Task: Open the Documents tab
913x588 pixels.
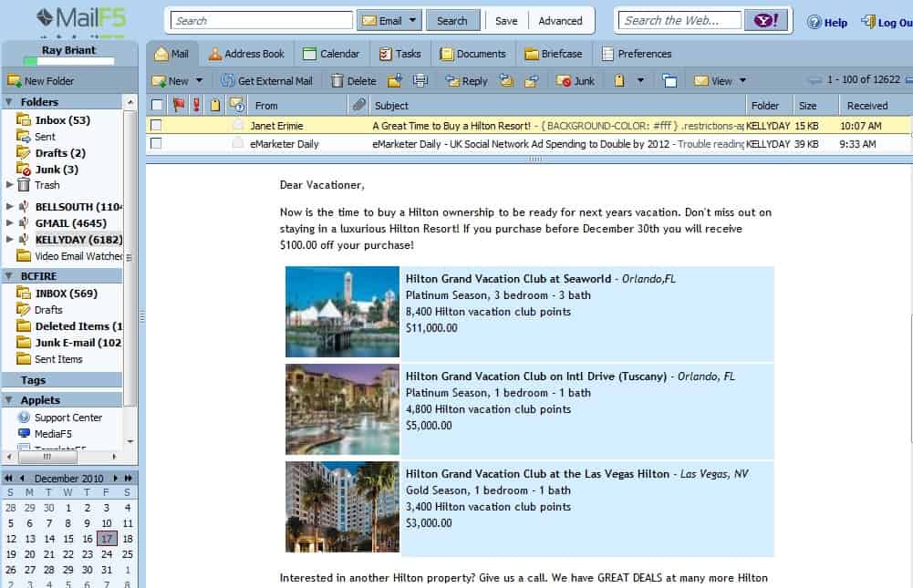Action: [472, 54]
